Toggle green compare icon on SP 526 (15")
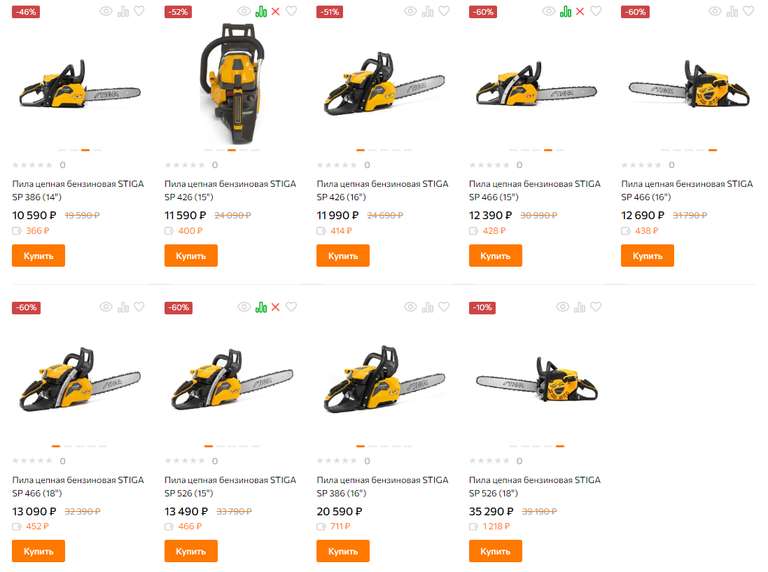The width and height of the screenshot is (768, 572). 261,307
